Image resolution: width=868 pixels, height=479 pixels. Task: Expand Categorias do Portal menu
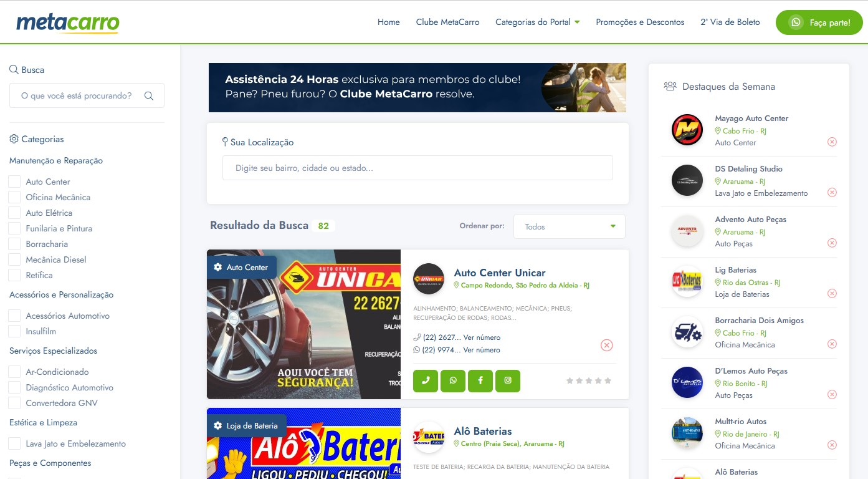(x=538, y=22)
